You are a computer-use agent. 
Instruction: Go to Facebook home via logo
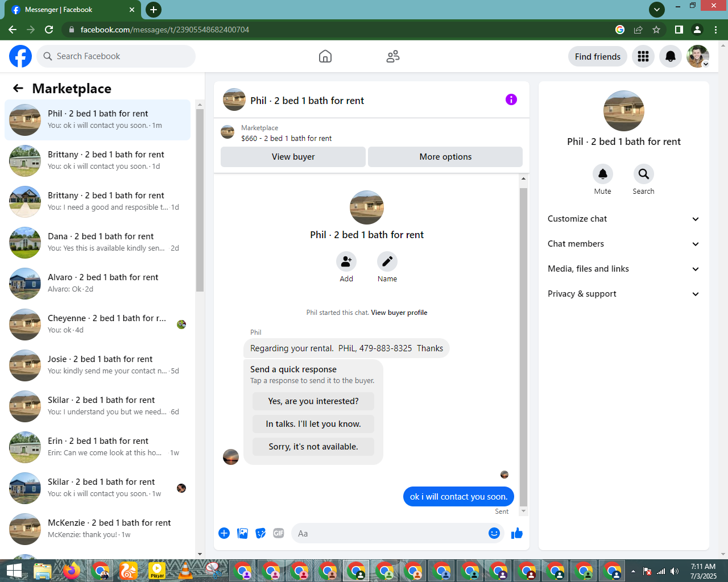coord(20,56)
